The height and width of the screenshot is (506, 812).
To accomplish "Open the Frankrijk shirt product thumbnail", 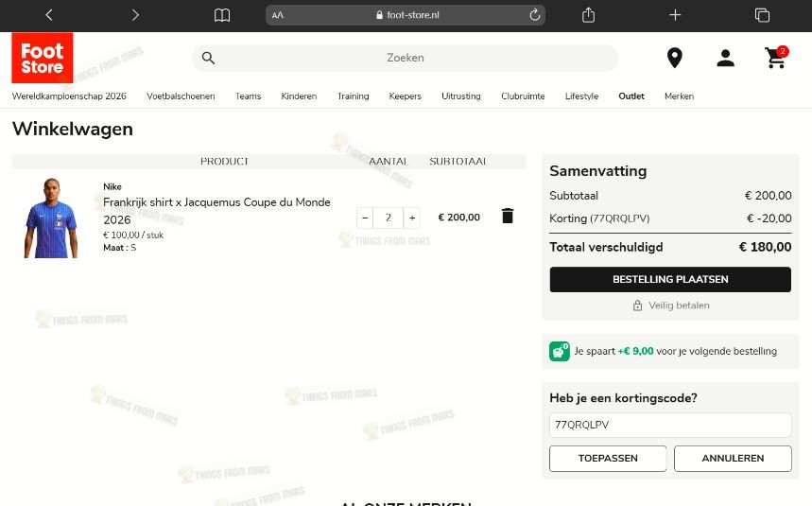I will [x=51, y=218].
